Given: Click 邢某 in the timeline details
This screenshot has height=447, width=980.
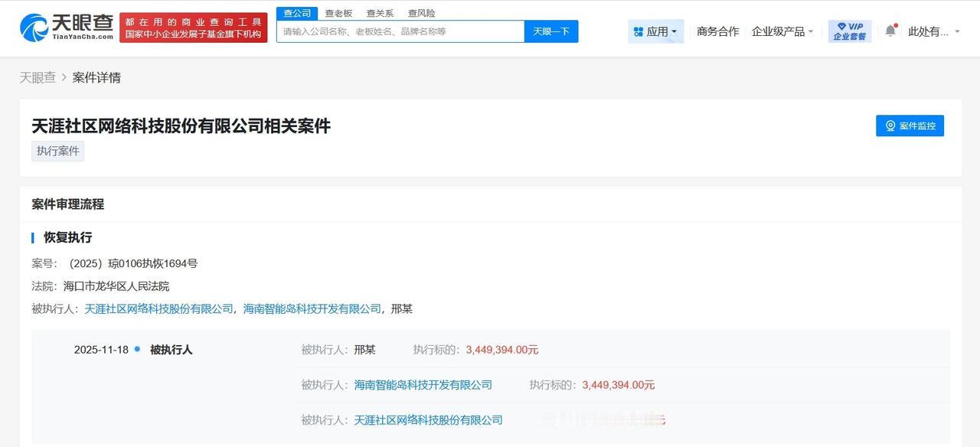Looking at the screenshot, I should click(x=364, y=350).
